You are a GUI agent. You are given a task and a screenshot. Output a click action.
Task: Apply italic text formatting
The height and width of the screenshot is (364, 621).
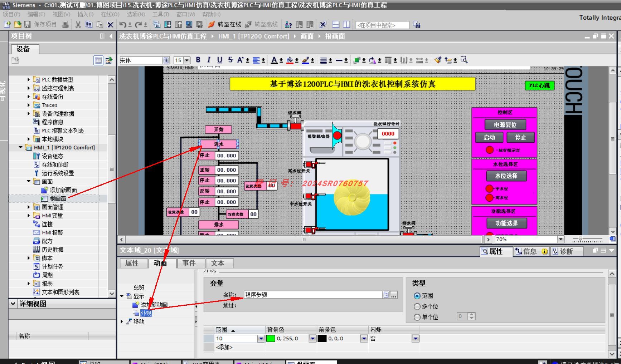pyautogui.click(x=209, y=60)
